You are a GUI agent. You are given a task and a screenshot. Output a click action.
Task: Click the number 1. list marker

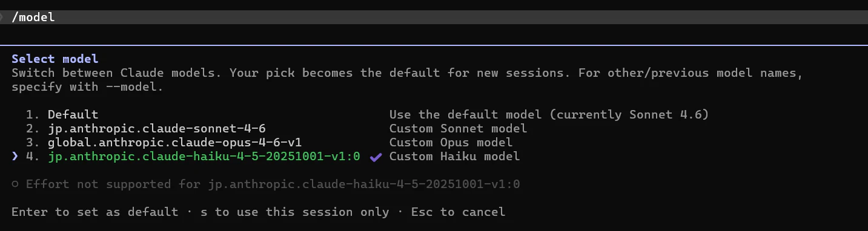pyautogui.click(x=33, y=114)
